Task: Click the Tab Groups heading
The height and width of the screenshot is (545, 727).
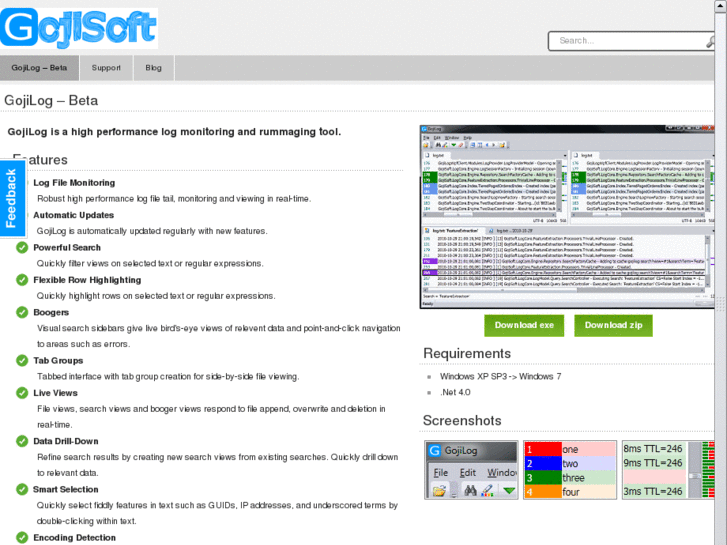Action: click(x=58, y=361)
